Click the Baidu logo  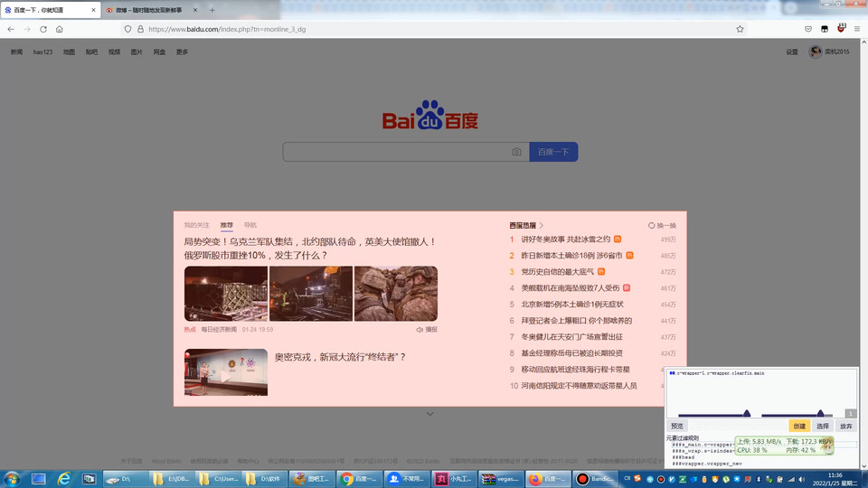429,115
